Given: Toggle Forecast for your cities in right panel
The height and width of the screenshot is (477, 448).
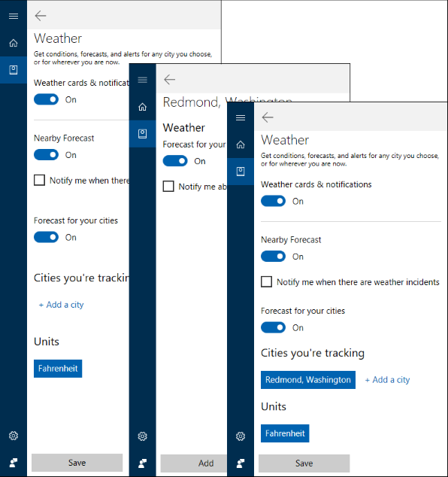Looking at the screenshot, I should (274, 327).
